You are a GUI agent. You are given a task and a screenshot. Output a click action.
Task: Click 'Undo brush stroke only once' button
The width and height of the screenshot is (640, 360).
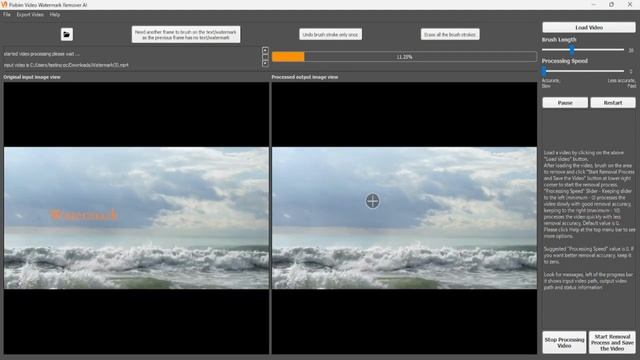click(330, 35)
